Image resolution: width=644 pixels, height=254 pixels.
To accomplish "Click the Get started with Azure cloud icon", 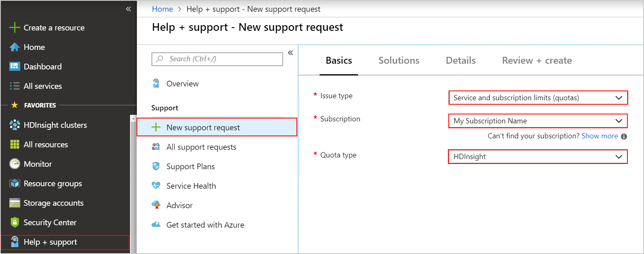I will [156, 224].
